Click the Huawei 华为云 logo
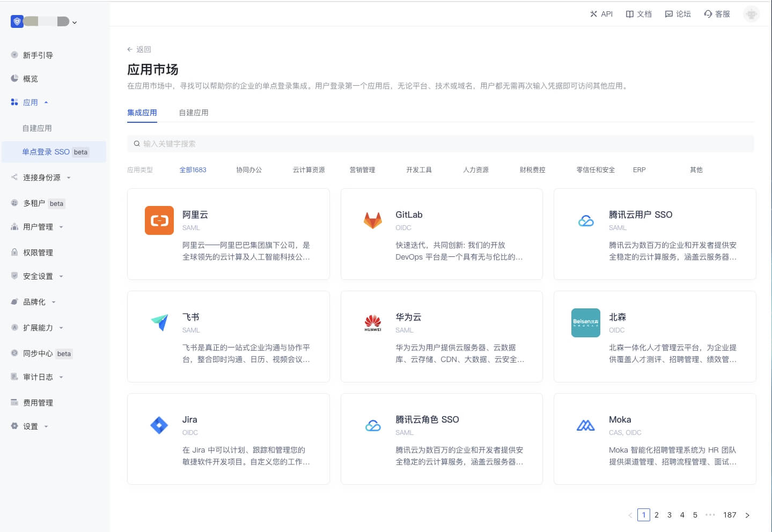772x532 pixels. point(372,323)
